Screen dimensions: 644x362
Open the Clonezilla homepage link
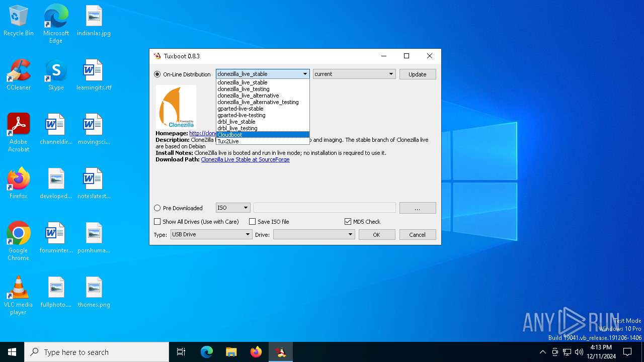(203, 133)
